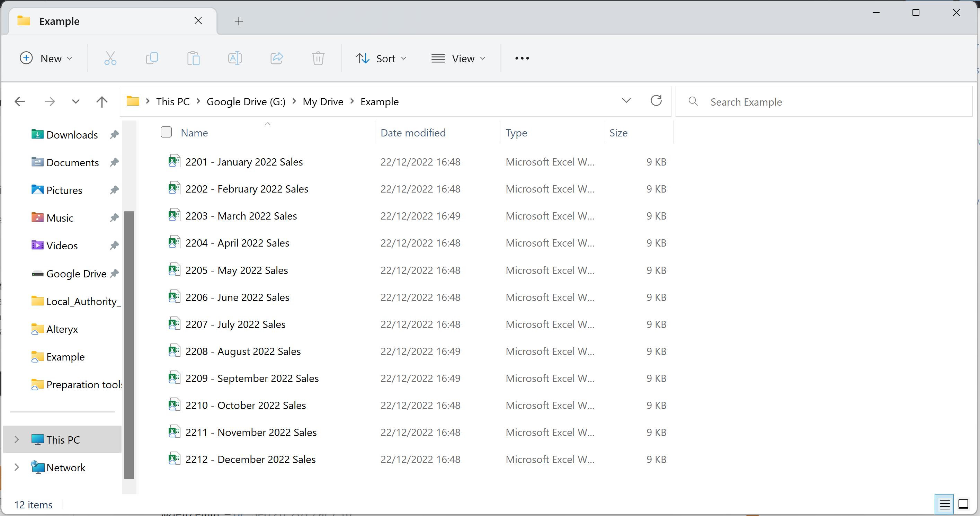Click the Paste clipboard icon
The image size is (980, 516).
click(x=193, y=58)
